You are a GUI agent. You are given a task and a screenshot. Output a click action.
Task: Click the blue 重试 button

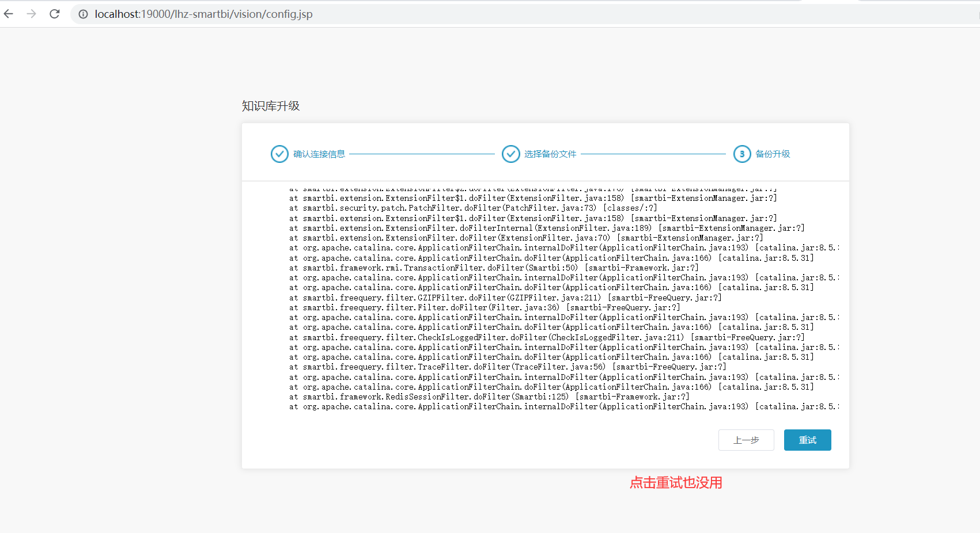tap(807, 440)
